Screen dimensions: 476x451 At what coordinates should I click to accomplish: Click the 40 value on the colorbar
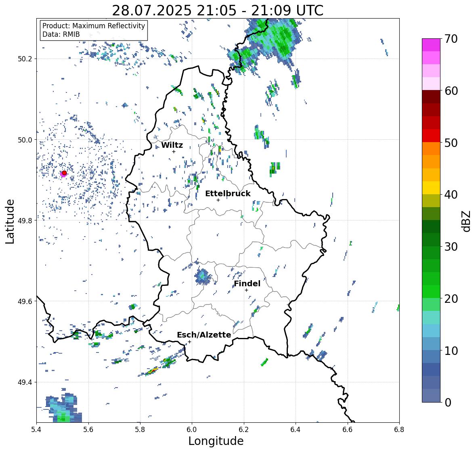[451, 195]
